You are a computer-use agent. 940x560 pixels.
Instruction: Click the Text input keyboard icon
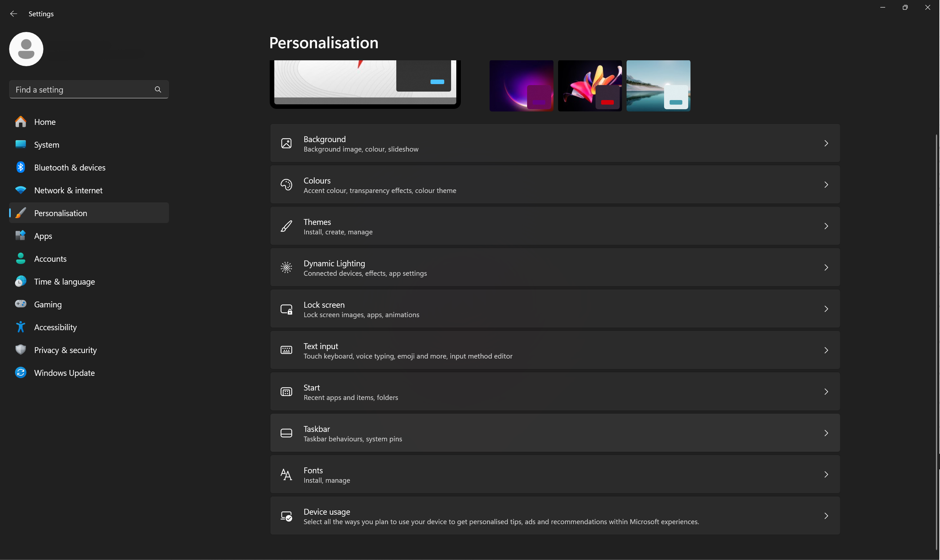tap(286, 350)
